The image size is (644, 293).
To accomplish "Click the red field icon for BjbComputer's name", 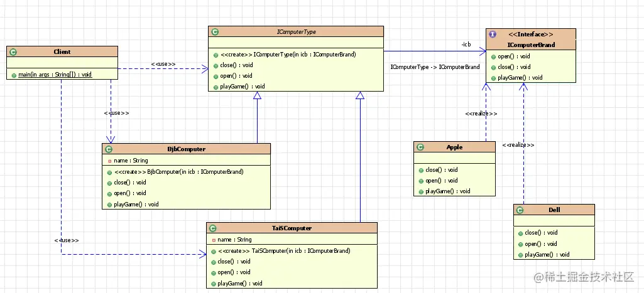I will click(x=110, y=161).
